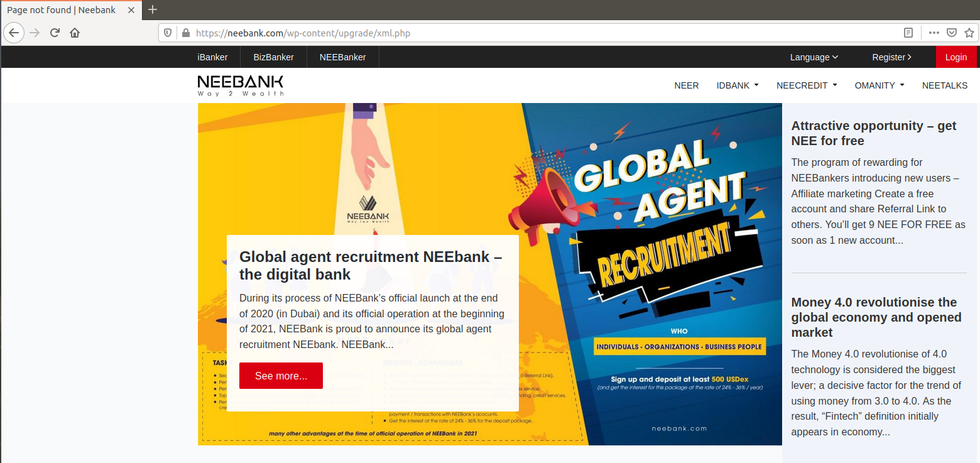Click the Save to Pocket icon
Viewport: 980px width, 463px height.
coord(951,33)
